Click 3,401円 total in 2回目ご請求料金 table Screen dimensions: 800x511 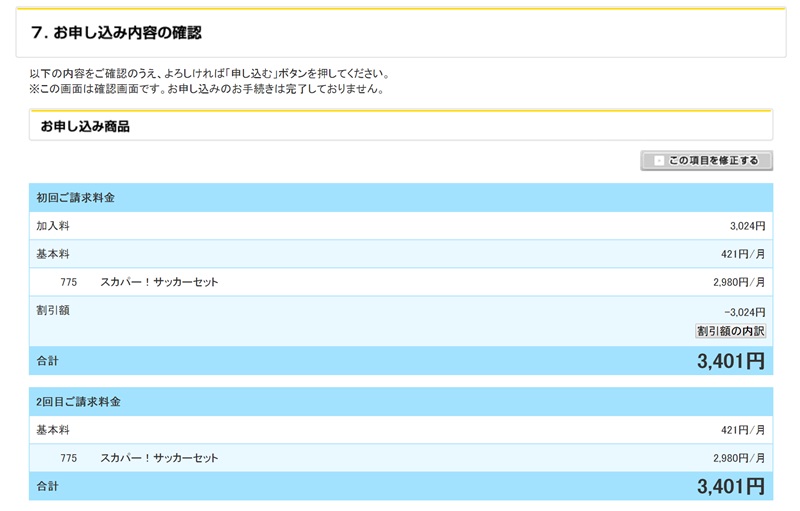tap(731, 486)
